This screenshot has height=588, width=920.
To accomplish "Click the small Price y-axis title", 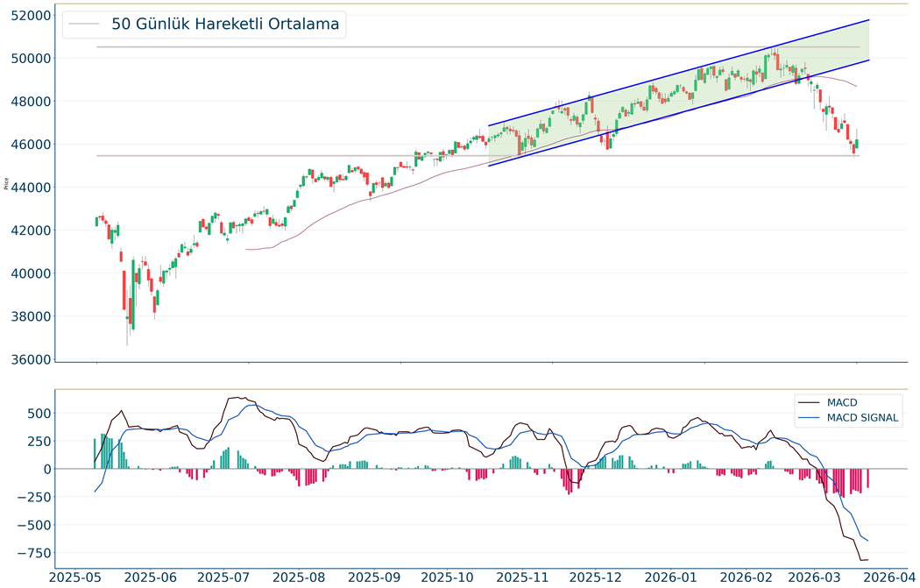I will (6, 184).
